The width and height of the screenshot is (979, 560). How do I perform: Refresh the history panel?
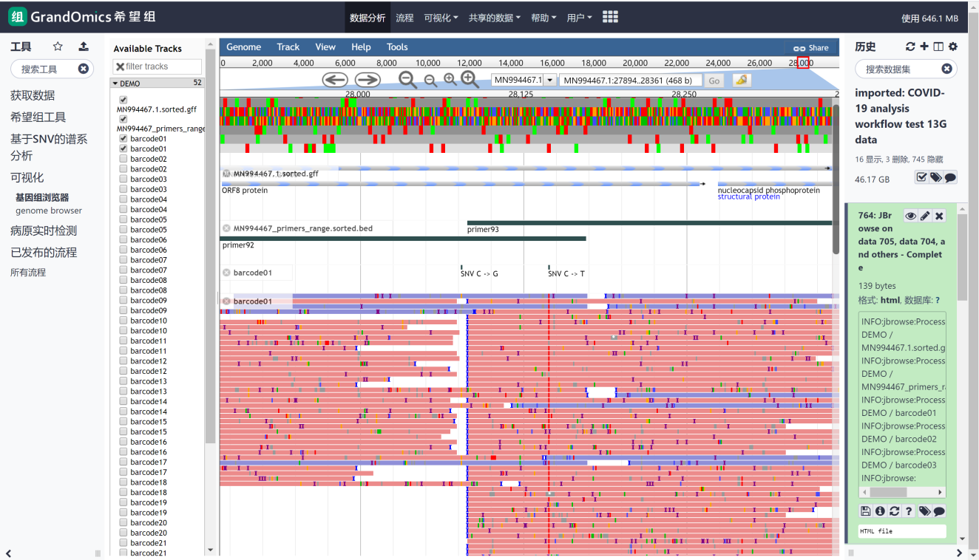pos(910,47)
